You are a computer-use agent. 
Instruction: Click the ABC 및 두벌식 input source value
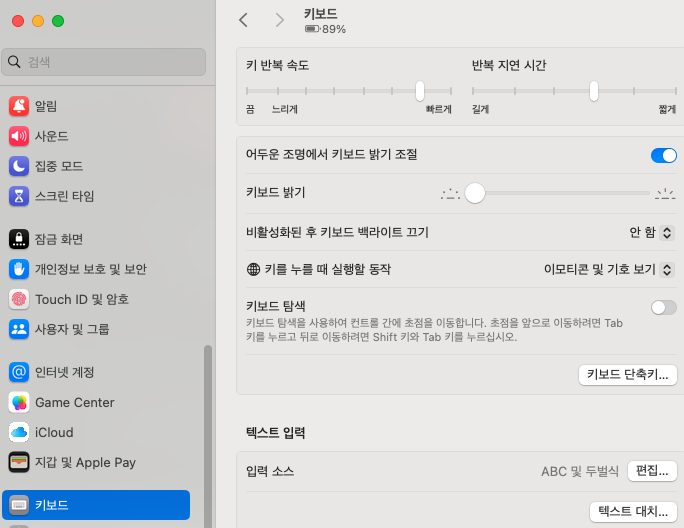580,471
